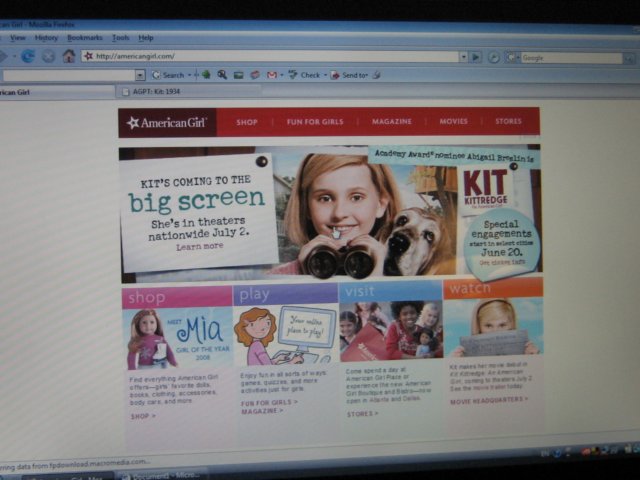
Task: Click the Go arrow beside address bar
Action: (x=476, y=57)
